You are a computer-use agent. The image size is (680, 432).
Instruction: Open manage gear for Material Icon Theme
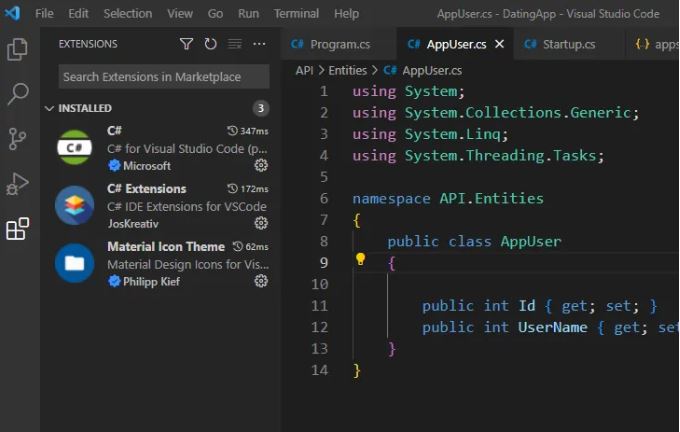pos(261,281)
